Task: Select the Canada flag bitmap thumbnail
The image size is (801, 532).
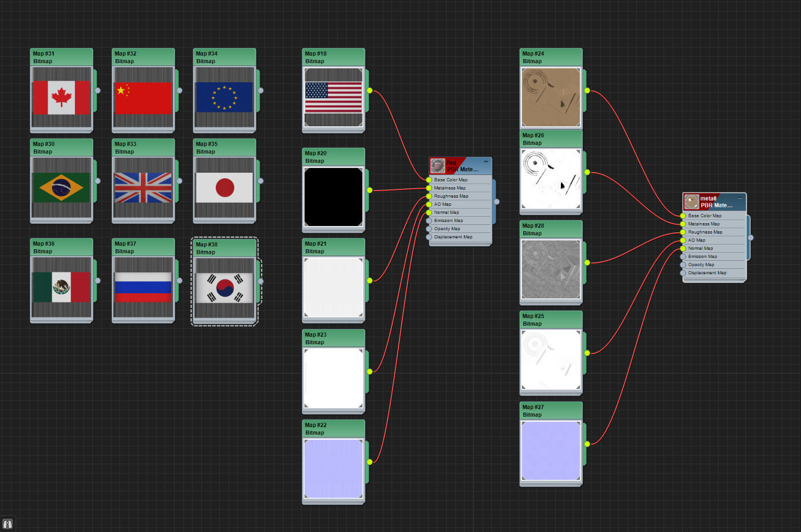Action: click(61, 97)
